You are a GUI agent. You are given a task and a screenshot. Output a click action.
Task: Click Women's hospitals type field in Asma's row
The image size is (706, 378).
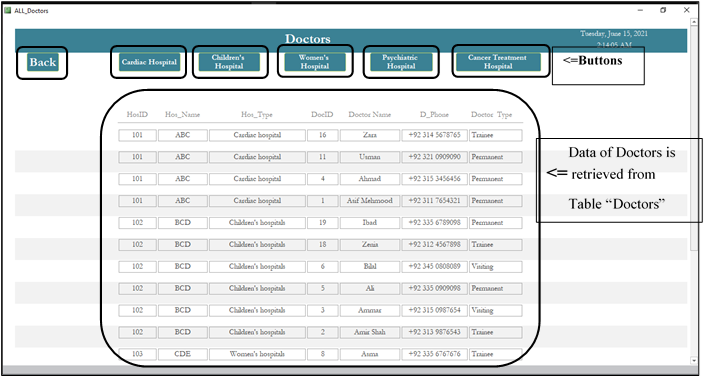(x=257, y=354)
